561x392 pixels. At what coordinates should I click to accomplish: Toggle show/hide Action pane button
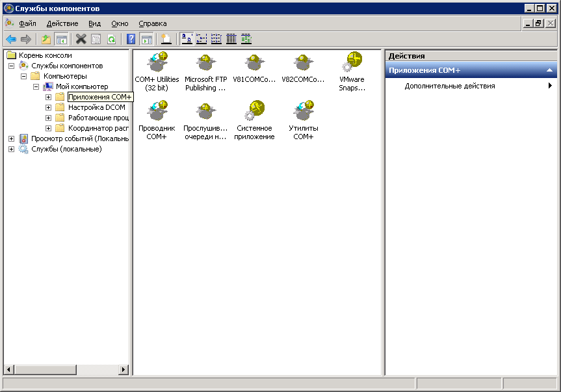146,39
